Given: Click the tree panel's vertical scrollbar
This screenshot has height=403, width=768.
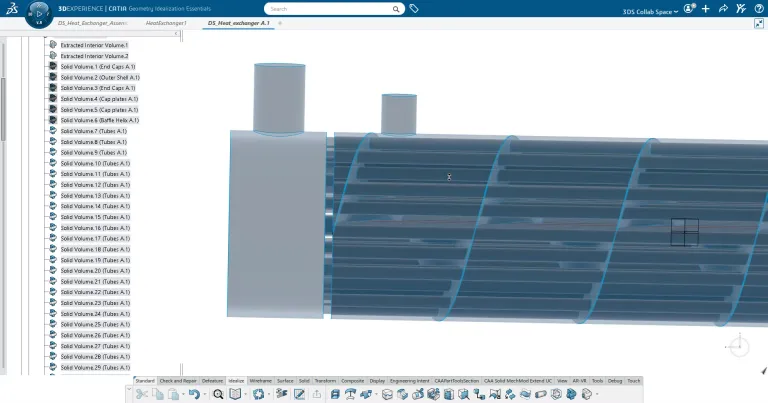Looking at the screenshot, I should point(3,109).
